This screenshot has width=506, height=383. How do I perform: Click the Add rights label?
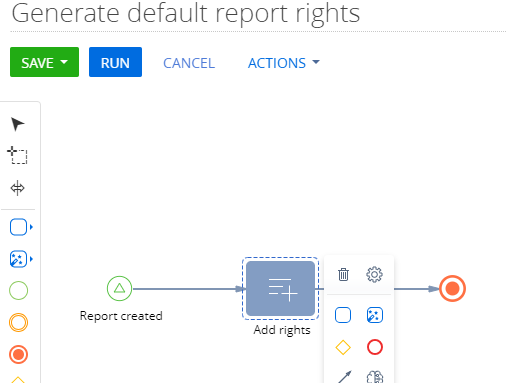tap(282, 330)
